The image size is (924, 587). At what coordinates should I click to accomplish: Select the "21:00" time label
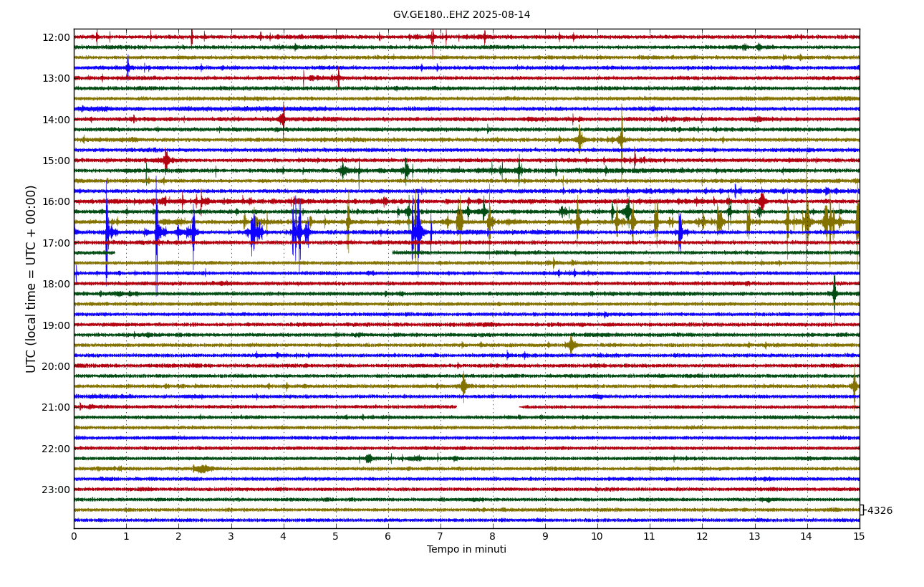click(x=57, y=407)
